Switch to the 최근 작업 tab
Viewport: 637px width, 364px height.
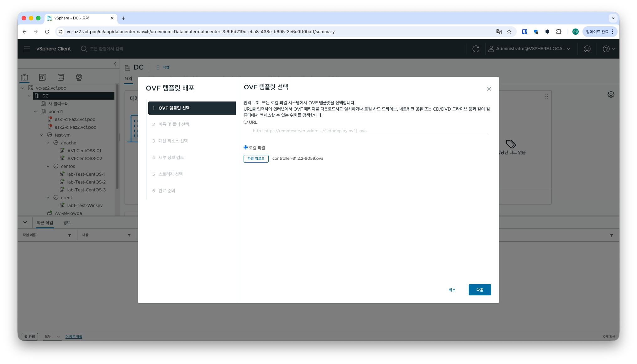[x=45, y=222]
